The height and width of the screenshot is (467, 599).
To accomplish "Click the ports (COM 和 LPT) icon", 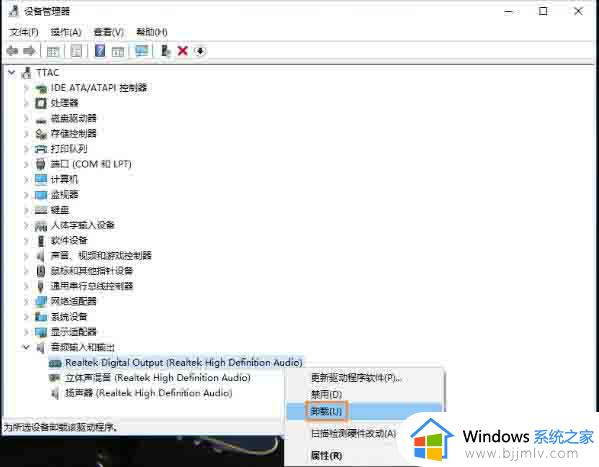I will tap(40, 164).
